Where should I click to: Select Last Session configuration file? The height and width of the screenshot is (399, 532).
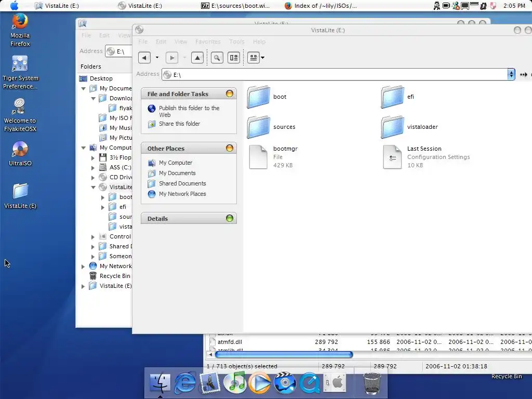(x=426, y=157)
